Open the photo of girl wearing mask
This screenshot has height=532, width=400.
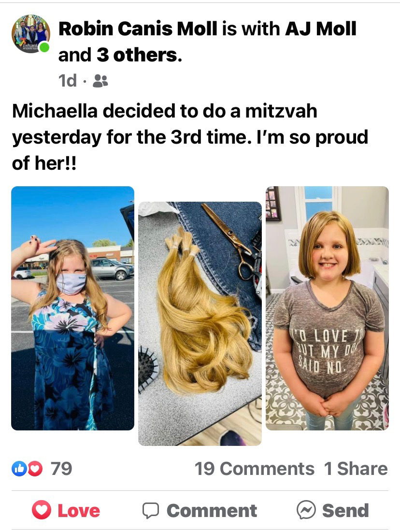[72, 308]
